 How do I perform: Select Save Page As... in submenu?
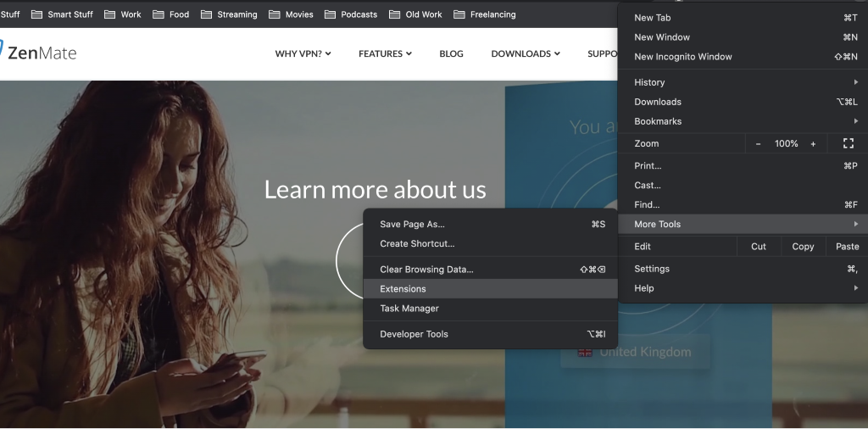pos(490,224)
